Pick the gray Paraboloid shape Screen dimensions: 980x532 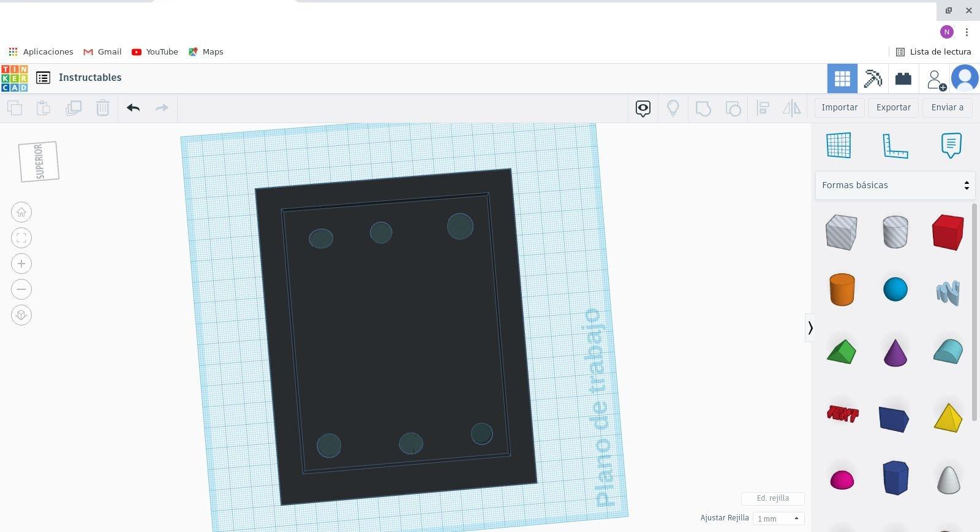pyautogui.click(x=948, y=479)
